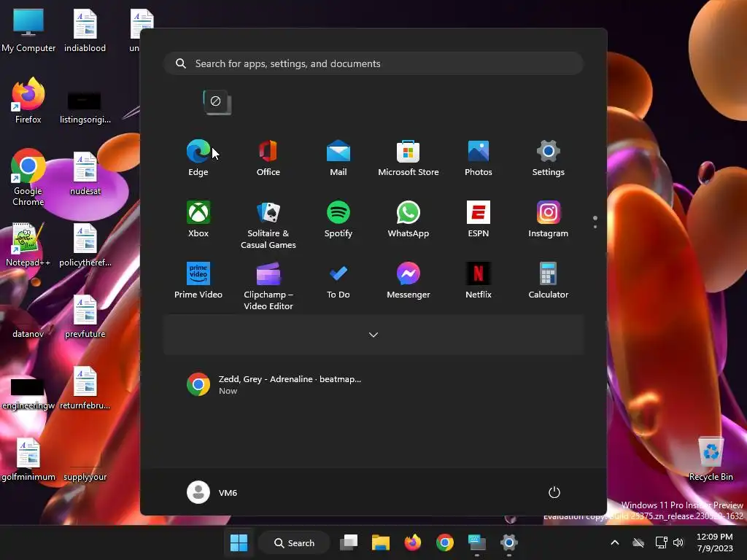Open Firefox from the taskbar
This screenshot has height=560, width=747.
[x=413, y=542]
